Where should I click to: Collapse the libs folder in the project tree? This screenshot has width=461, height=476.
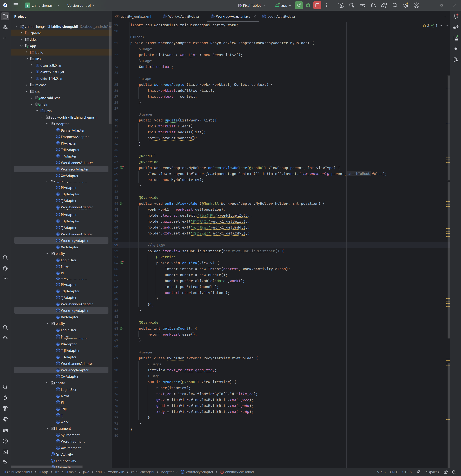tap(27, 59)
